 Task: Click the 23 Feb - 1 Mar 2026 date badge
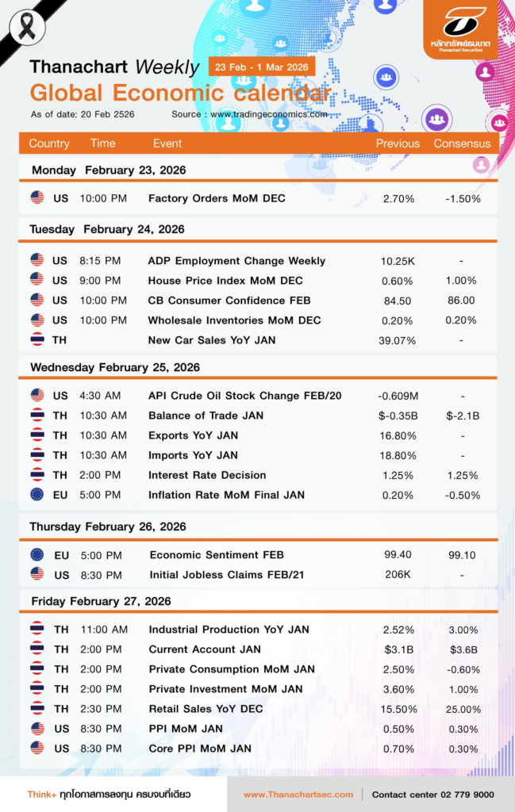261,67
